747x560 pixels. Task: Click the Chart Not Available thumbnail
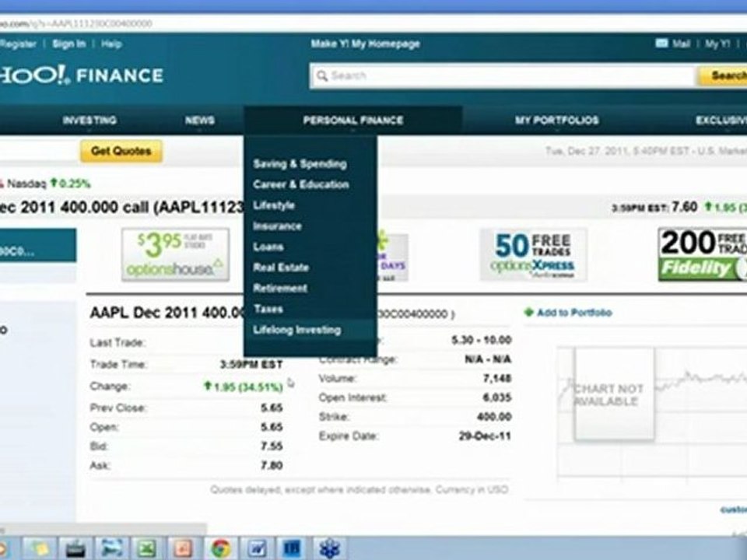click(614, 394)
